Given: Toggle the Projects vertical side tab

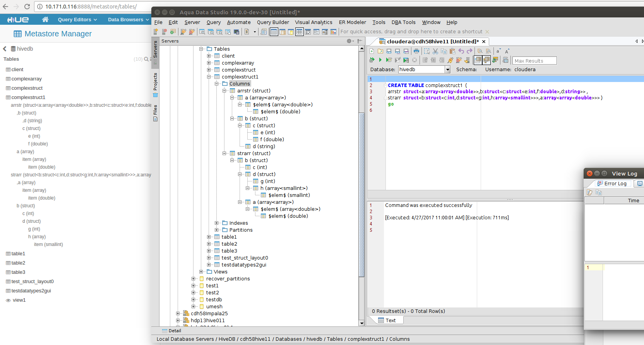Looking at the screenshot, I should click(155, 82).
